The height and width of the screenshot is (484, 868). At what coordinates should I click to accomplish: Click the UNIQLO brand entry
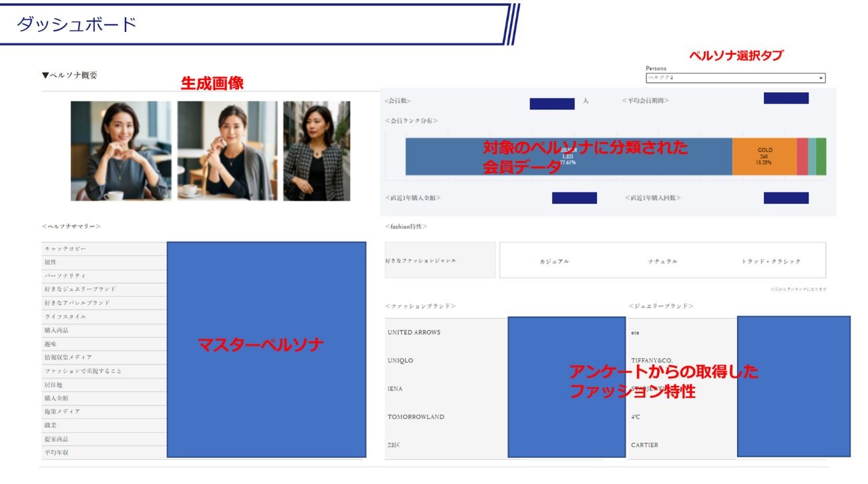401,360
